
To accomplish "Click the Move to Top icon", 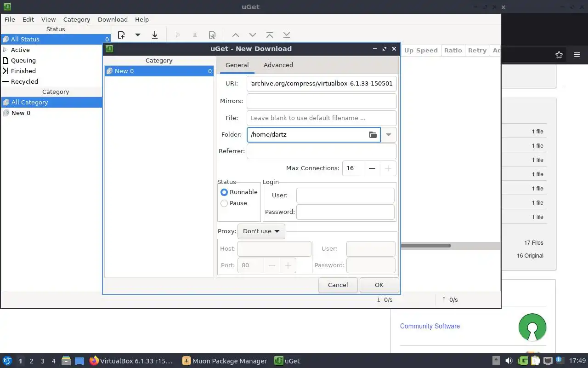I will (x=270, y=35).
